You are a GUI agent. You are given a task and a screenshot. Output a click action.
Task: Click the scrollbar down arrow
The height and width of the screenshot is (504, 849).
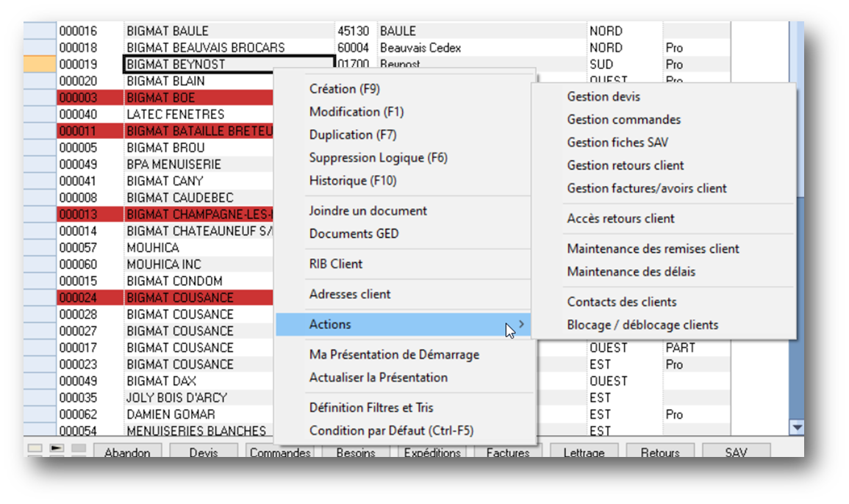tap(796, 427)
